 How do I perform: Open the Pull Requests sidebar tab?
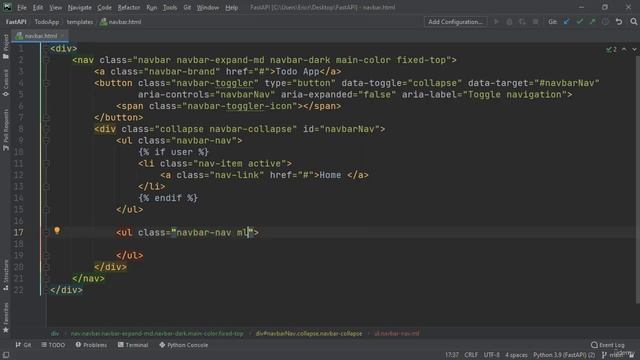[x=6, y=129]
